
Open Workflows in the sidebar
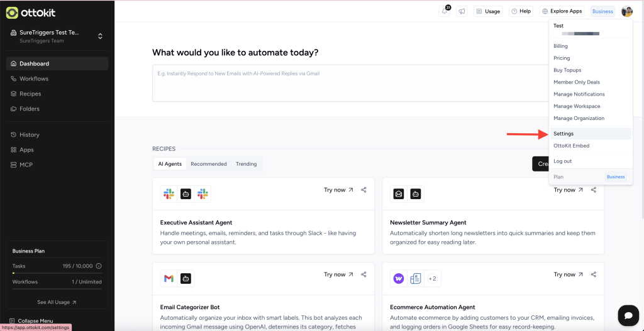click(x=33, y=79)
